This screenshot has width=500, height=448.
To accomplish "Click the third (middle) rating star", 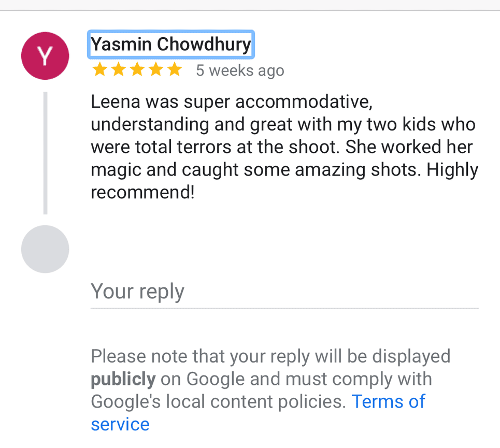I will coord(137,70).
